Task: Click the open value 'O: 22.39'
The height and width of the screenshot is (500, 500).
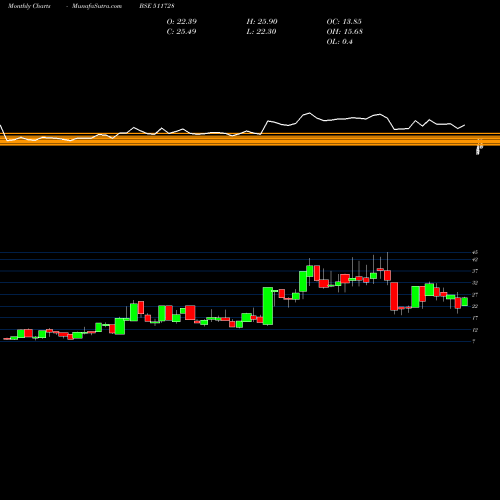Action: point(182,21)
